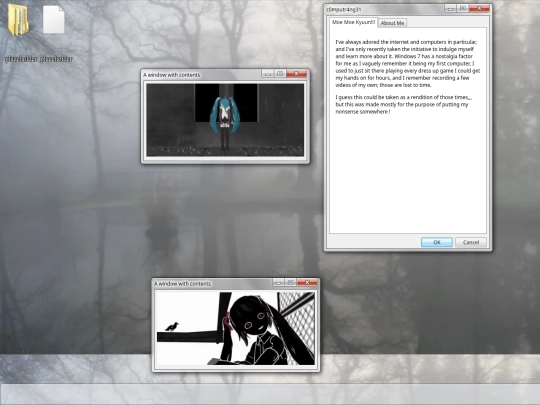
Task: Maximize the window with the black-and-white girl image
Action: tap(291, 283)
